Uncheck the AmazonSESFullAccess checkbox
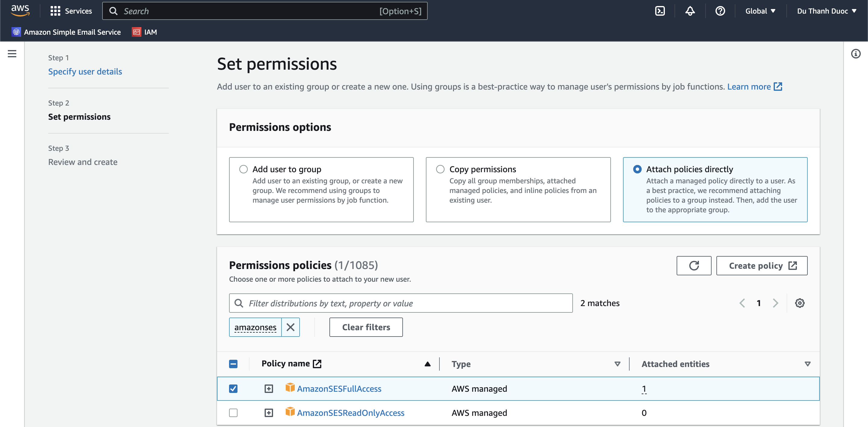The width and height of the screenshot is (868, 427). pyautogui.click(x=233, y=389)
